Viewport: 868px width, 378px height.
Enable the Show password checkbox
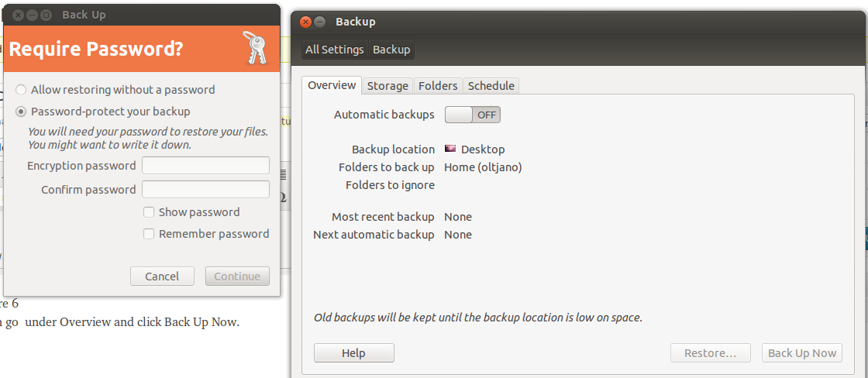[149, 212]
